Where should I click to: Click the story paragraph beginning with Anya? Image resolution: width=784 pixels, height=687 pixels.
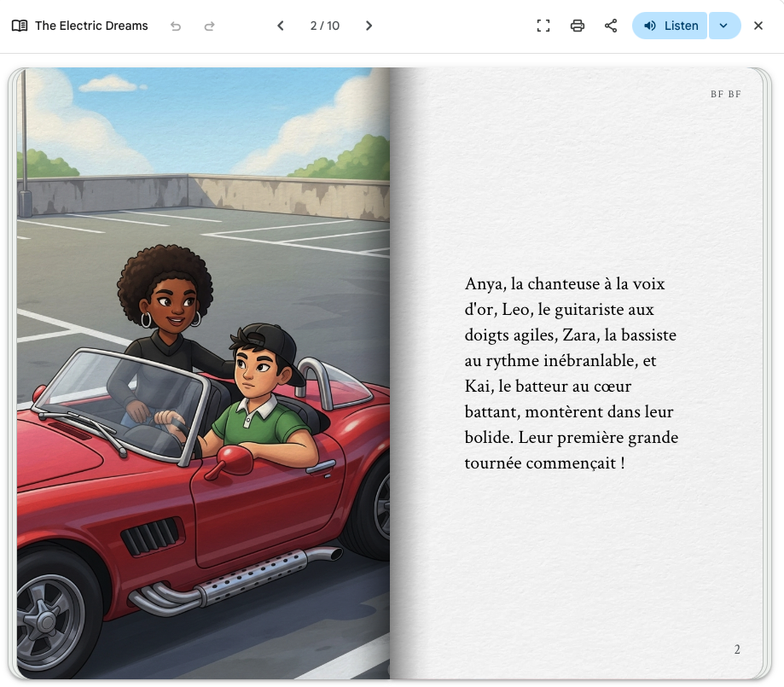click(571, 373)
